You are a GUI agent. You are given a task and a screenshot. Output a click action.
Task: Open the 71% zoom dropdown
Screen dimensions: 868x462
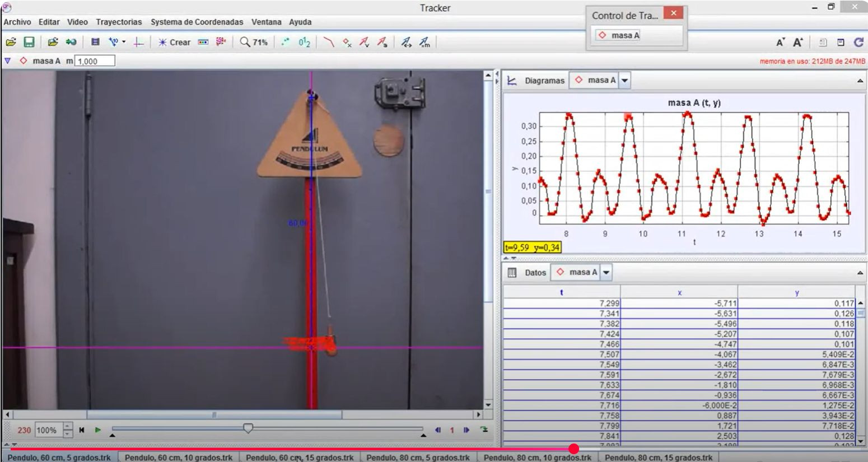point(254,42)
